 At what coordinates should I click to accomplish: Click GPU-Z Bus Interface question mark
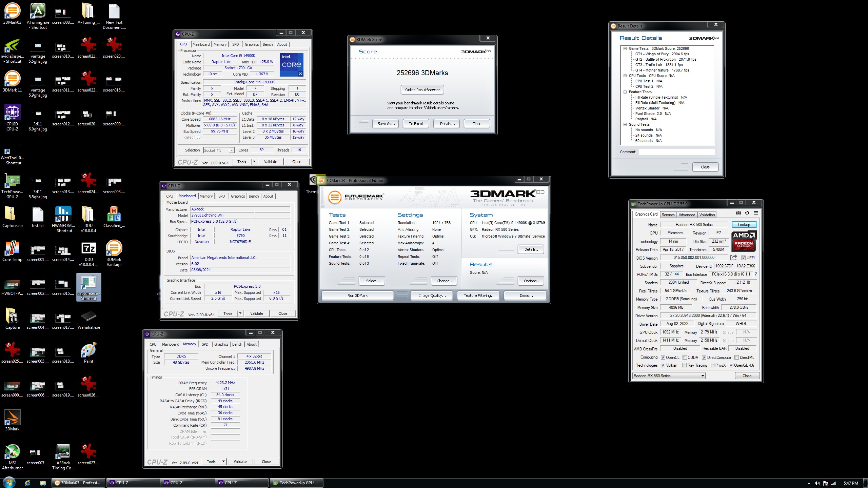tap(755, 274)
